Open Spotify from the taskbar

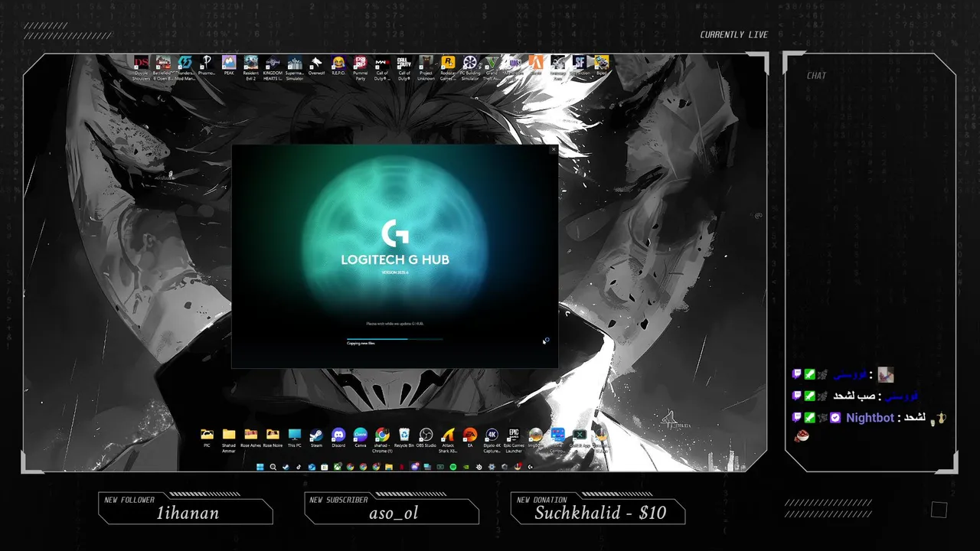click(453, 467)
